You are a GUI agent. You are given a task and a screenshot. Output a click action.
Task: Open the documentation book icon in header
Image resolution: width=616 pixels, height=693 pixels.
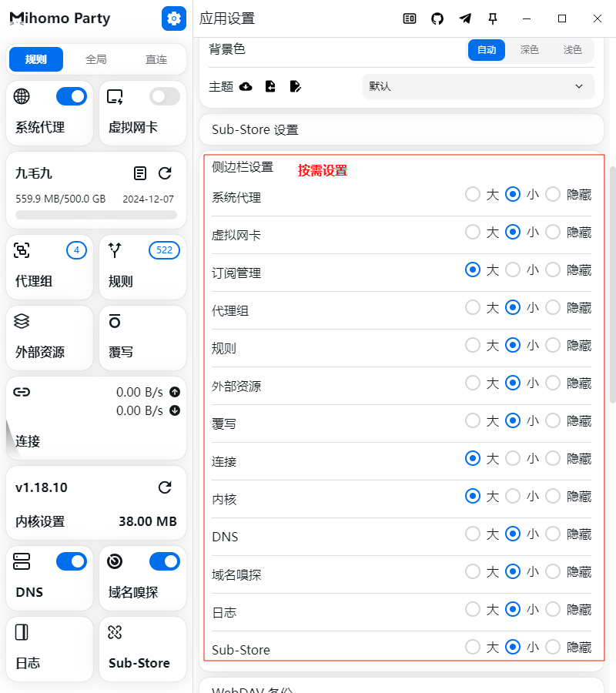tap(410, 18)
